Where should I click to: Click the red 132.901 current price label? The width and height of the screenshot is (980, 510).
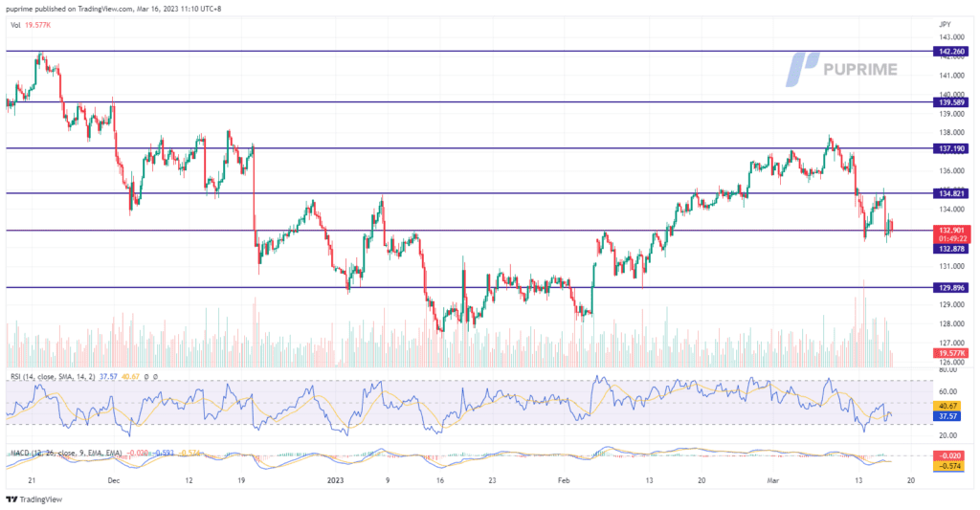pos(952,230)
